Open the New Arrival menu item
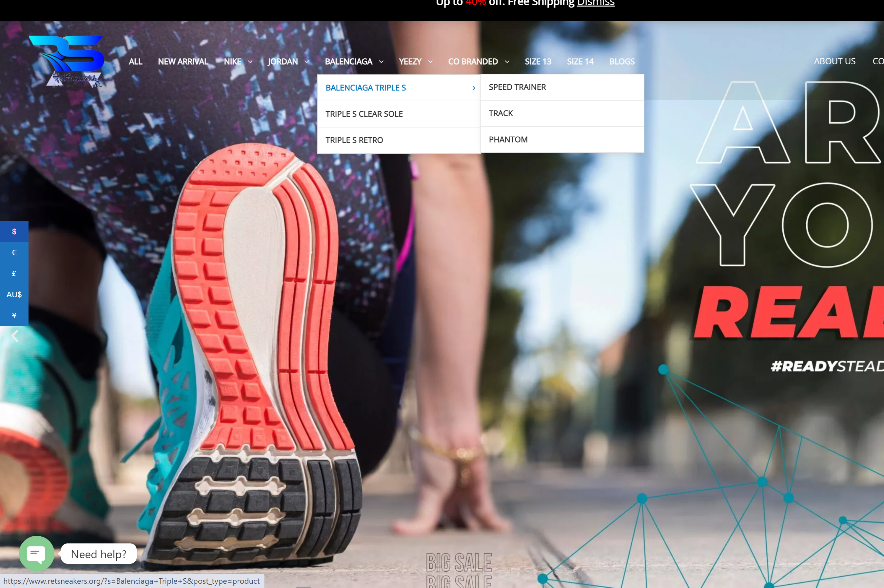 183,62
